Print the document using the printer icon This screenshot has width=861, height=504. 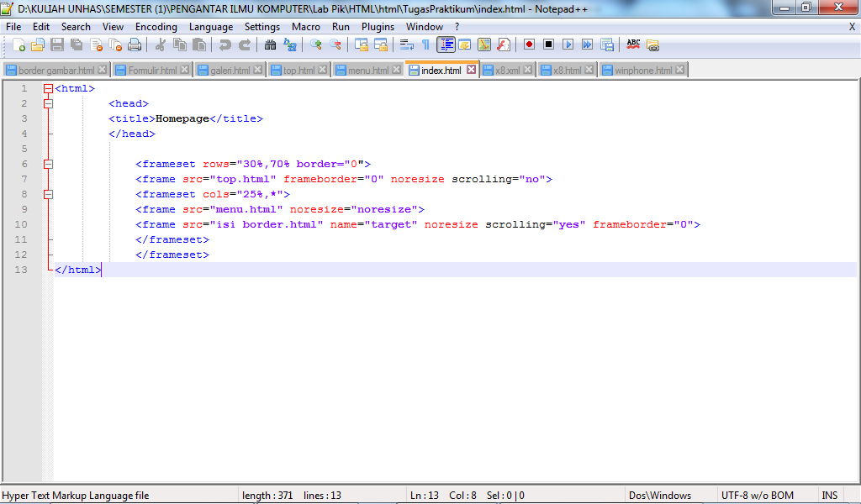(x=135, y=45)
